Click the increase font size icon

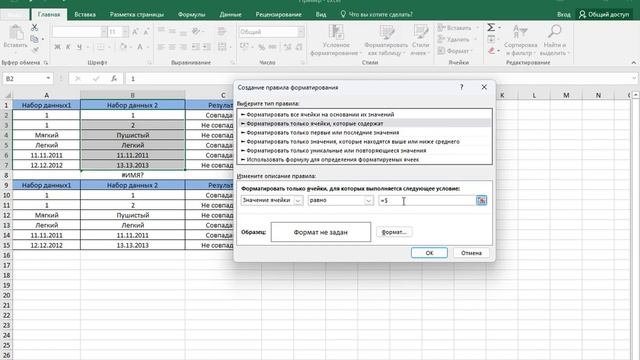tap(135, 32)
